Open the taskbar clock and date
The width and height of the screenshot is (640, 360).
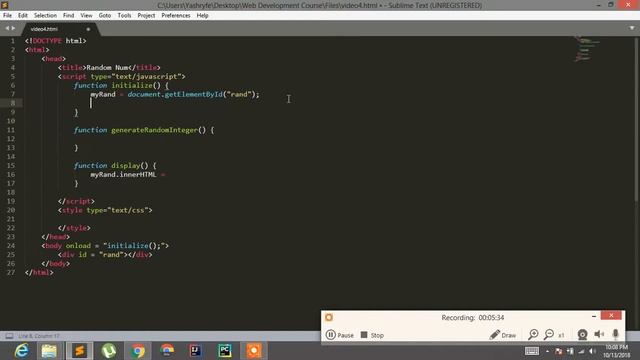(x=616, y=351)
